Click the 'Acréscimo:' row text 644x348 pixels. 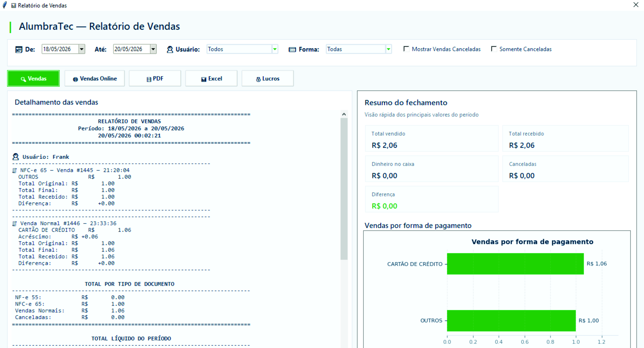[x=58, y=237]
